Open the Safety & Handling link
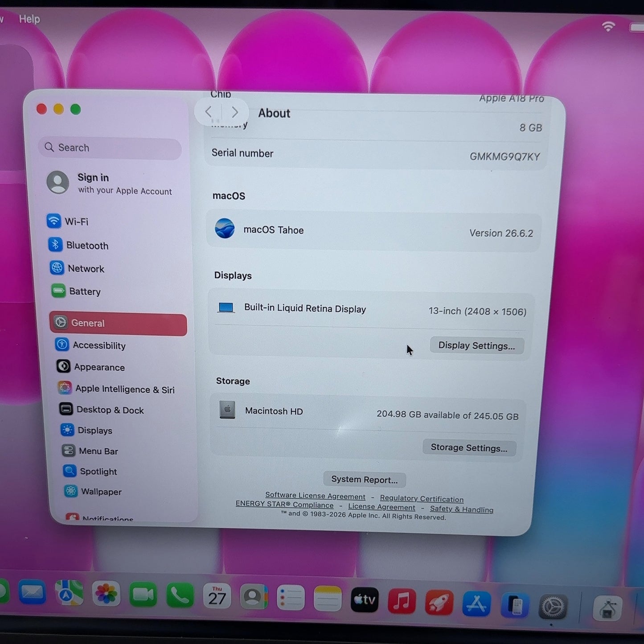This screenshot has height=644, width=644. (x=462, y=509)
